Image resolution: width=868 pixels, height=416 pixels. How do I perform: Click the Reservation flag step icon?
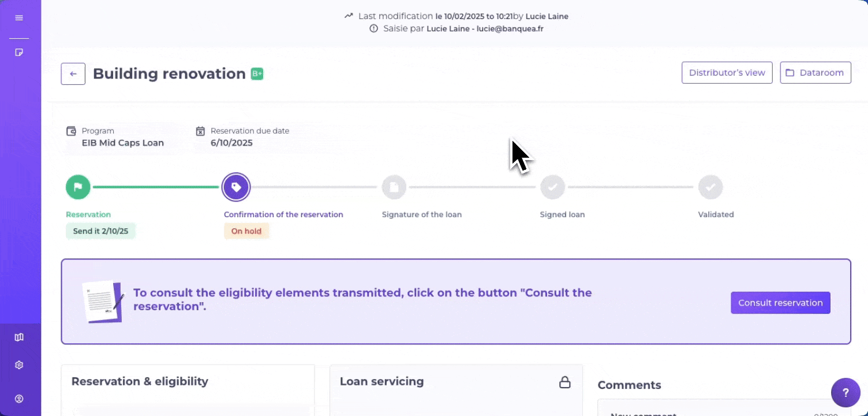[x=78, y=187]
